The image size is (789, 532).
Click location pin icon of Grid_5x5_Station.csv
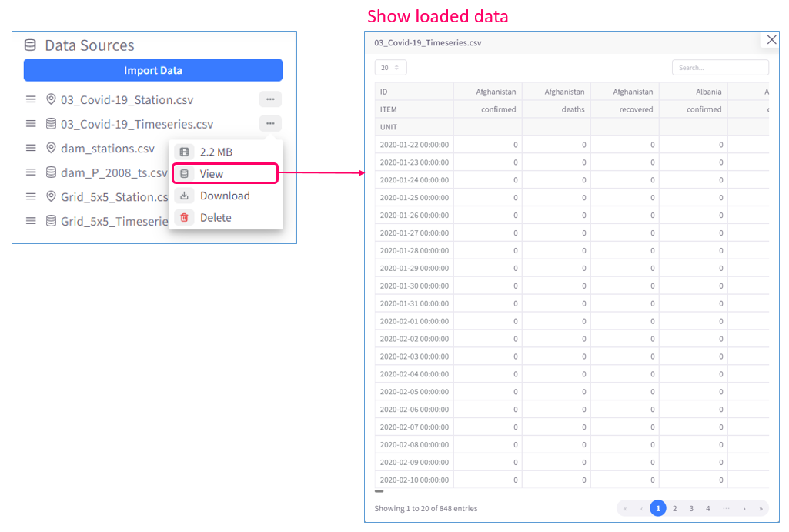click(x=51, y=196)
